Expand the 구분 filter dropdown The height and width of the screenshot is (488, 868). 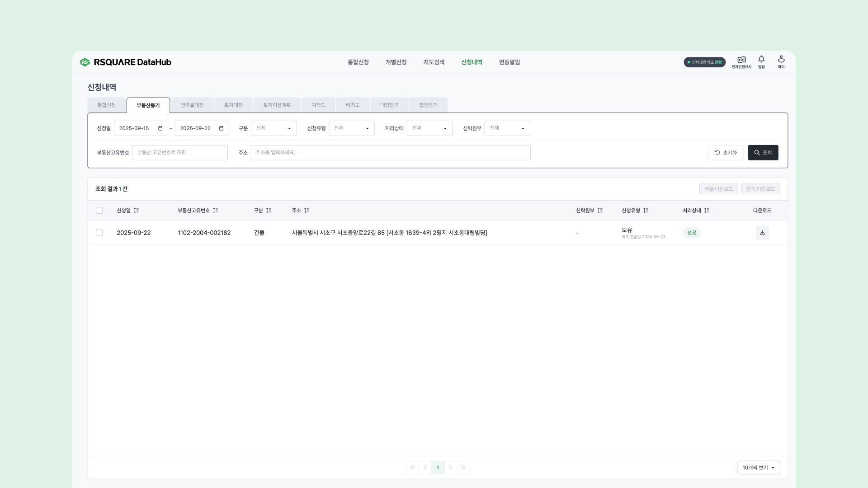click(x=274, y=128)
